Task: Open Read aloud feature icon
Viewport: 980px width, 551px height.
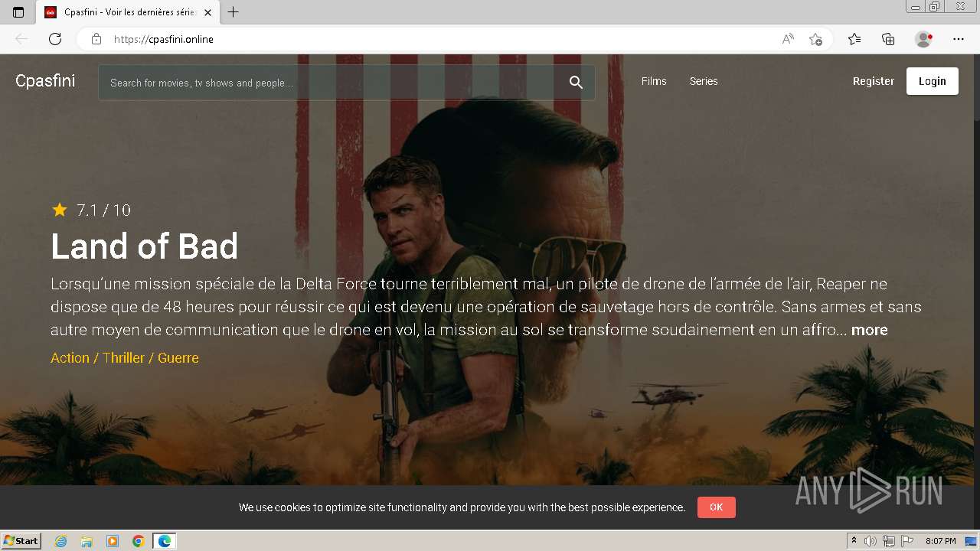Action: coord(788,39)
